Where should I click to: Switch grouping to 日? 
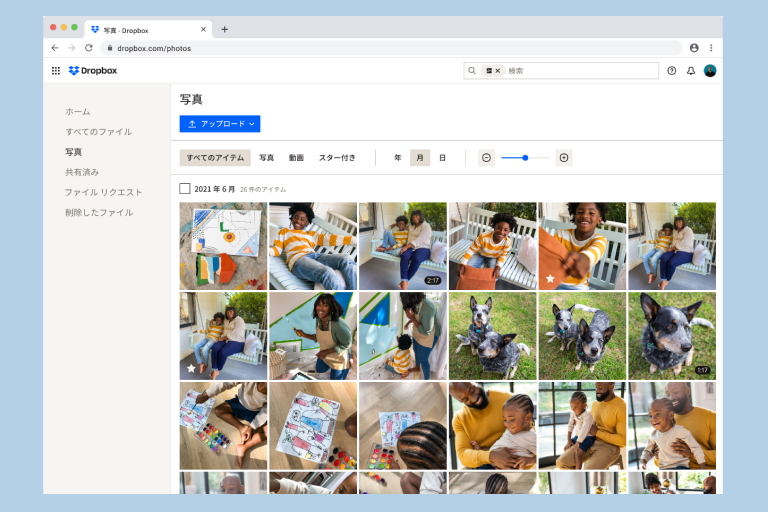point(442,158)
